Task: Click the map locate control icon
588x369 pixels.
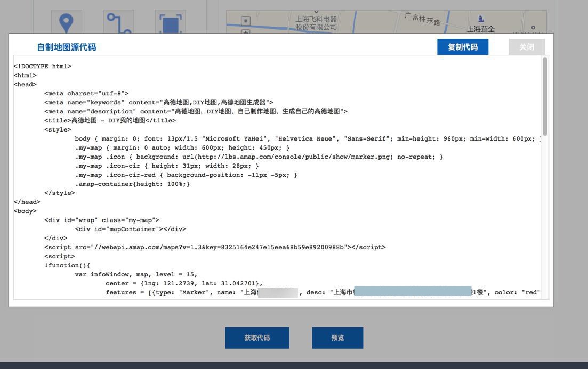Action: click(246, 21)
